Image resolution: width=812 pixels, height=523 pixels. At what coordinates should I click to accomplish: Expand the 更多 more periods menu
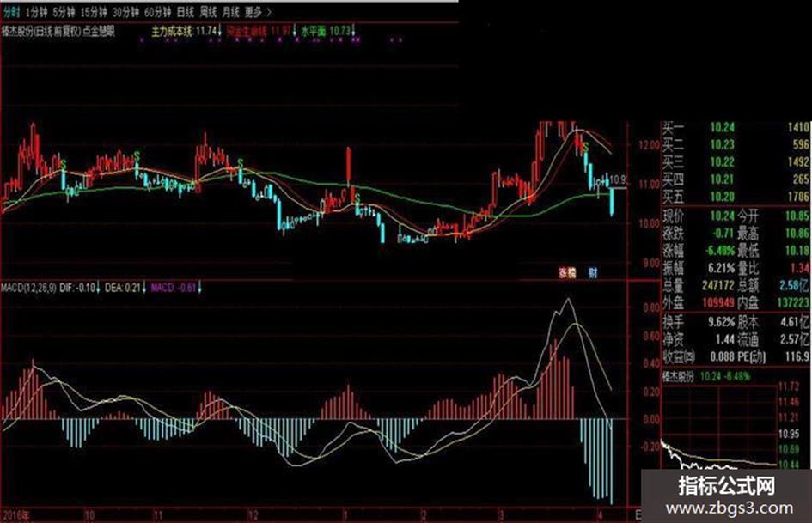[258, 11]
